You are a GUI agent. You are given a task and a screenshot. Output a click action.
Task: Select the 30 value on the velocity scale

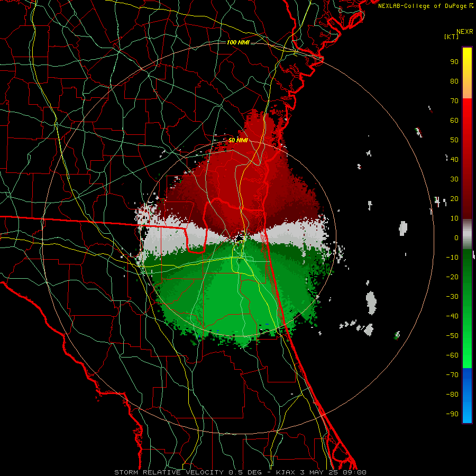click(x=454, y=179)
